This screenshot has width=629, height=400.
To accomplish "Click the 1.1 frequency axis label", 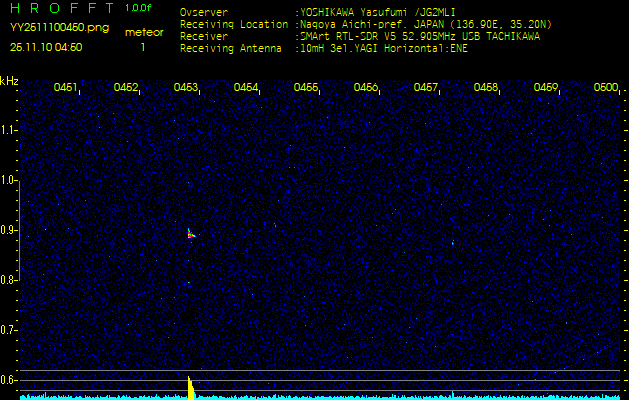I will pyautogui.click(x=9, y=130).
